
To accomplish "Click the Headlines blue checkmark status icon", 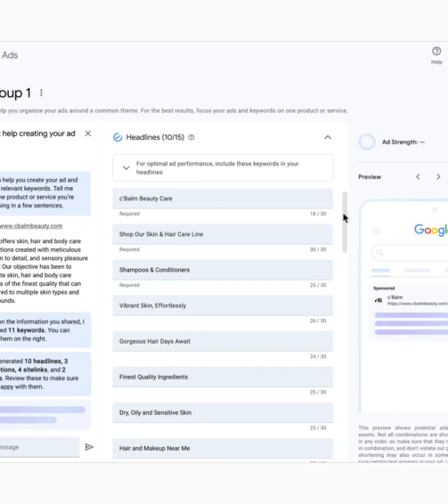I will point(118,137).
